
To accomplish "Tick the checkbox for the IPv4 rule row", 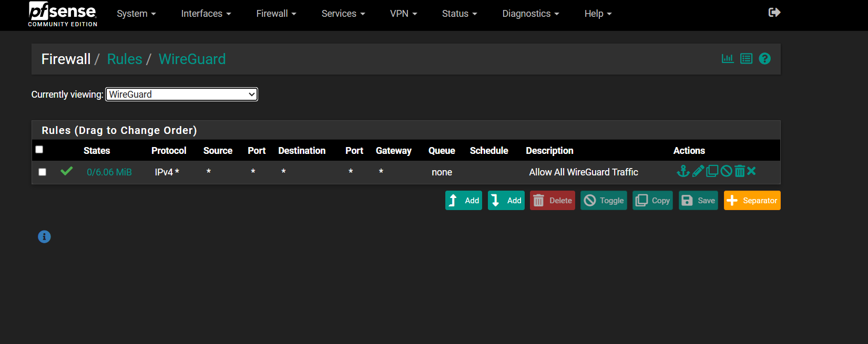I will [x=43, y=172].
